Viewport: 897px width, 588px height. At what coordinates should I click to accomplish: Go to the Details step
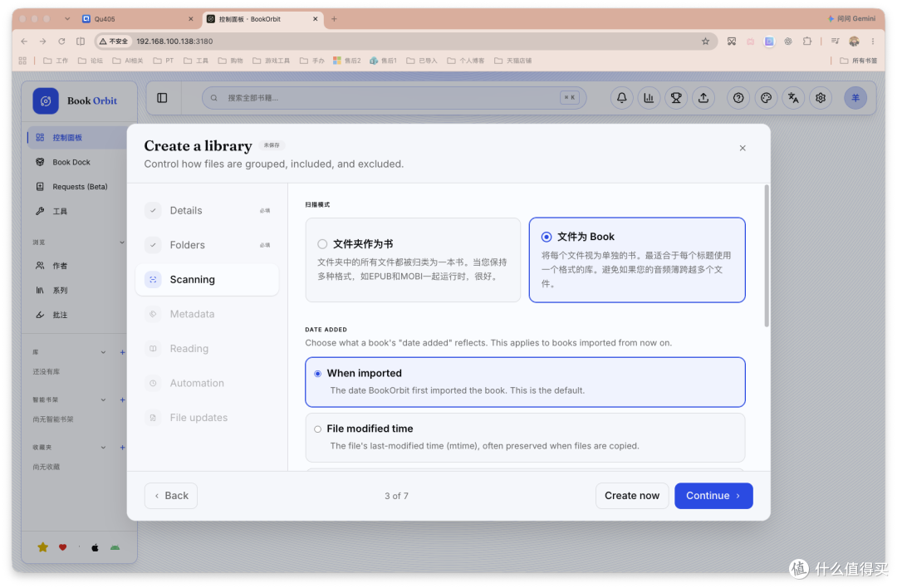[x=207, y=210]
